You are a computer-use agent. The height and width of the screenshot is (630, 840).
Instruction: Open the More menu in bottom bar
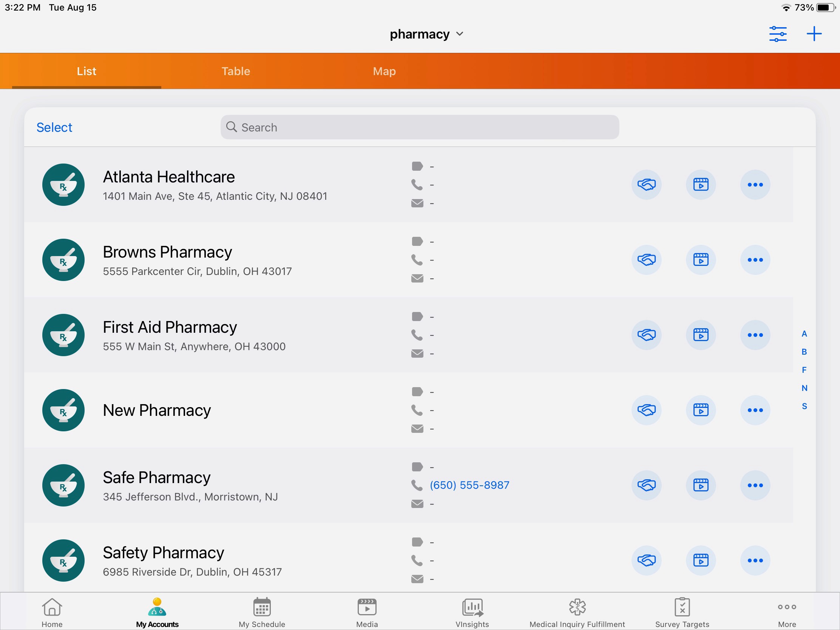[x=787, y=613]
